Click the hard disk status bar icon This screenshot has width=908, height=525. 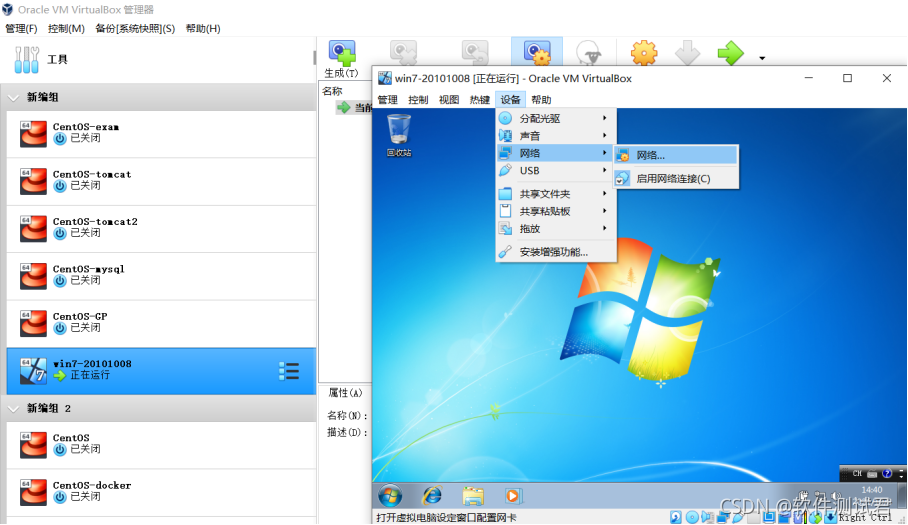[675, 517]
